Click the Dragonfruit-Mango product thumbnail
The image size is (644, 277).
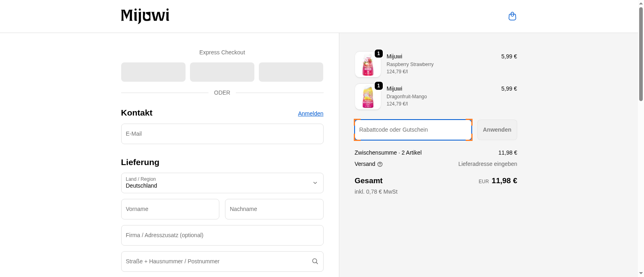coord(368,97)
